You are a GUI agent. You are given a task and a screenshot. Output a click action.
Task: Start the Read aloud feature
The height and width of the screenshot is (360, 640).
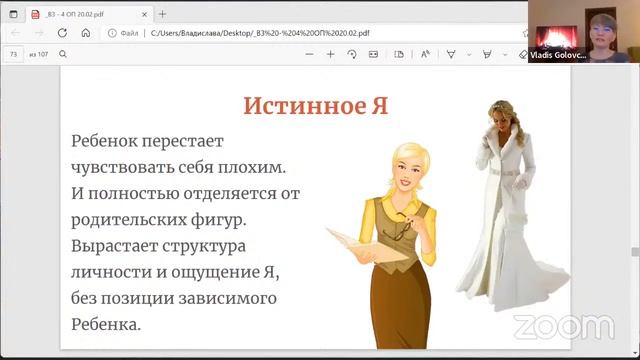tap(425, 54)
